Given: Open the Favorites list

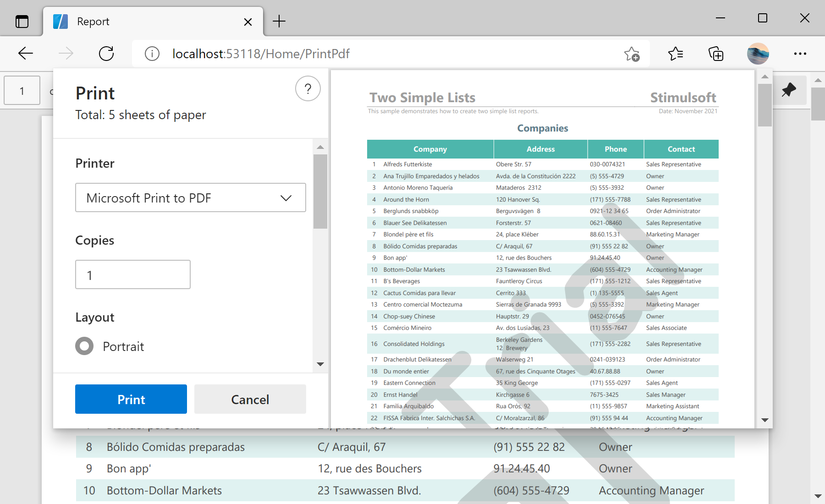Looking at the screenshot, I should (675, 54).
